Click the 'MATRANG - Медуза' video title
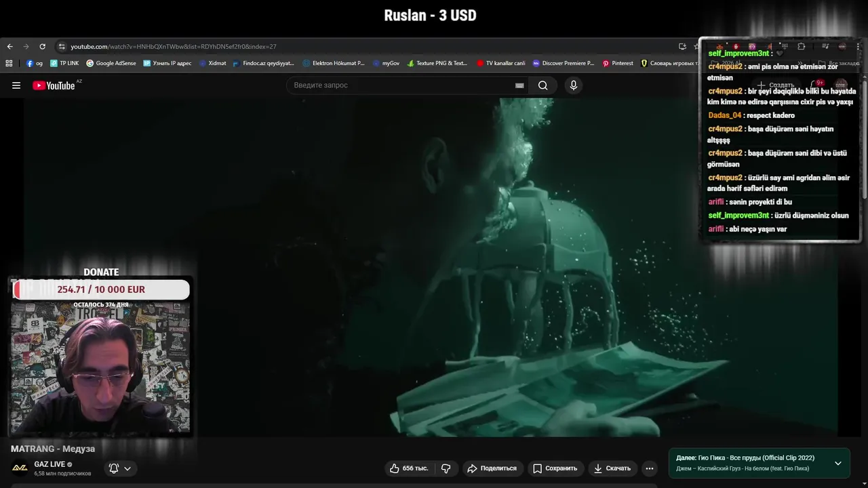The image size is (868, 488). click(53, 449)
